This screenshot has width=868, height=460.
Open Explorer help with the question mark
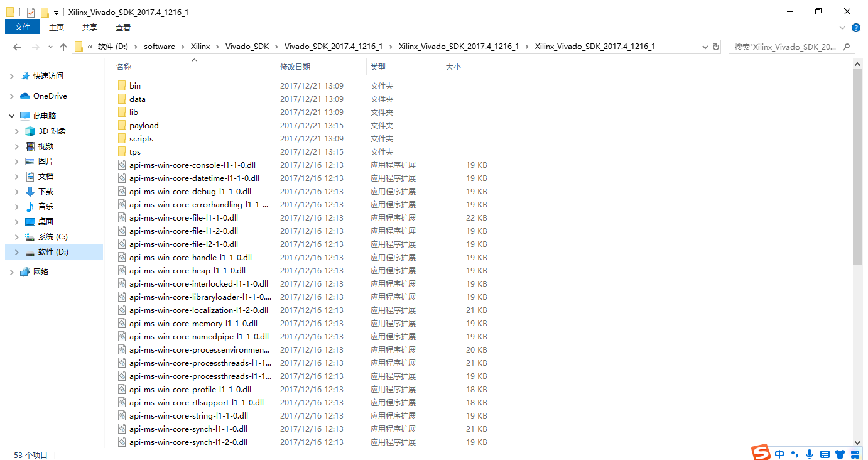pyautogui.click(x=856, y=28)
